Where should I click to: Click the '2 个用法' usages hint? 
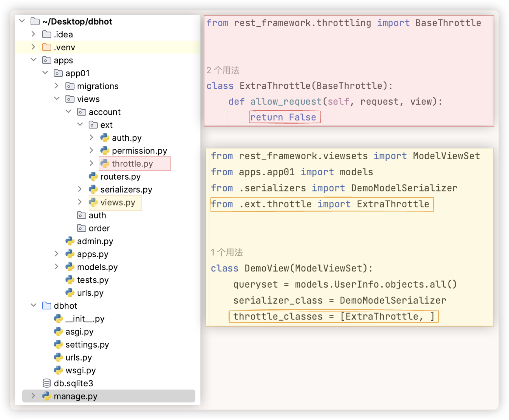coord(223,70)
